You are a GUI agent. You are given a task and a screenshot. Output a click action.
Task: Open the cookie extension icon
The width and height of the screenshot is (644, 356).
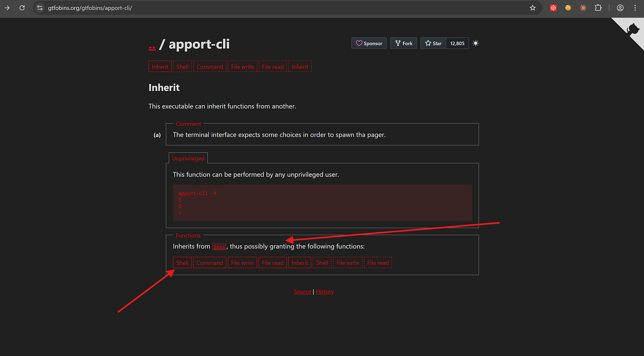click(x=568, y=8)
